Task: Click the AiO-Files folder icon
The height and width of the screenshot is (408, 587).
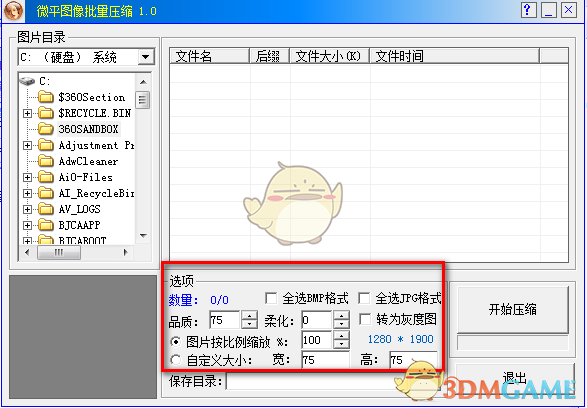Action: coord(46,177)
